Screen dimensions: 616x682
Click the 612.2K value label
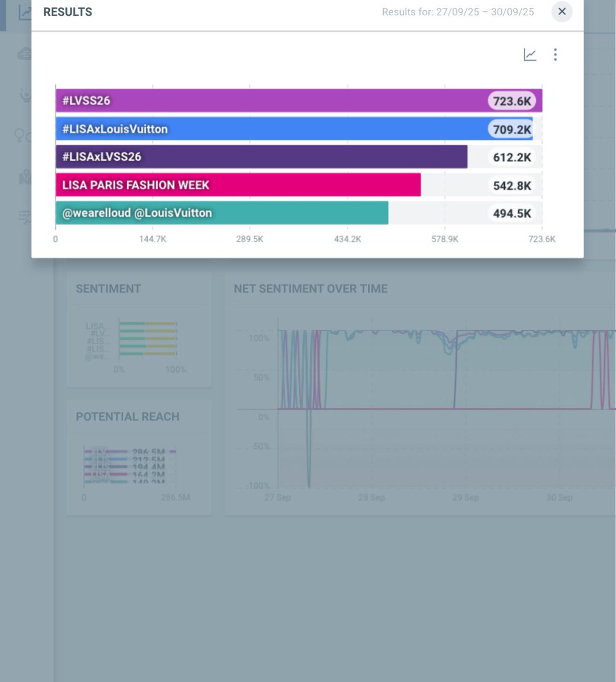pyautogui.click(x=512, y=157)
